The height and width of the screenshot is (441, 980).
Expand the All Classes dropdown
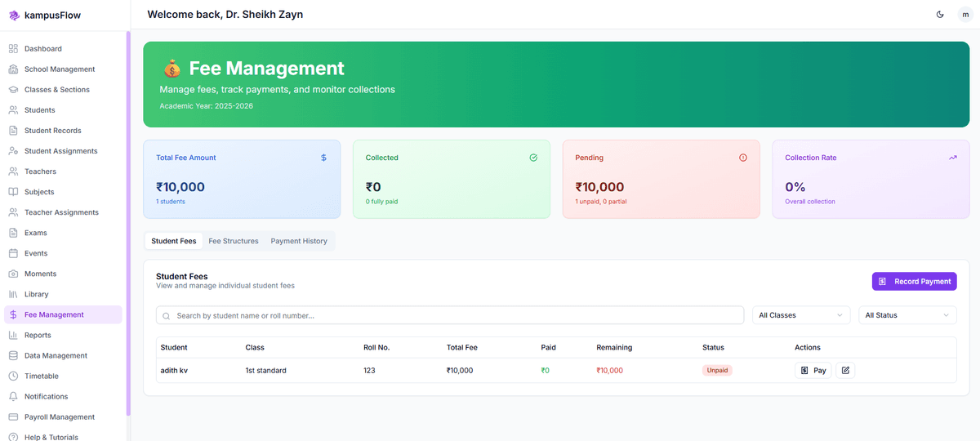pos(801,315)
